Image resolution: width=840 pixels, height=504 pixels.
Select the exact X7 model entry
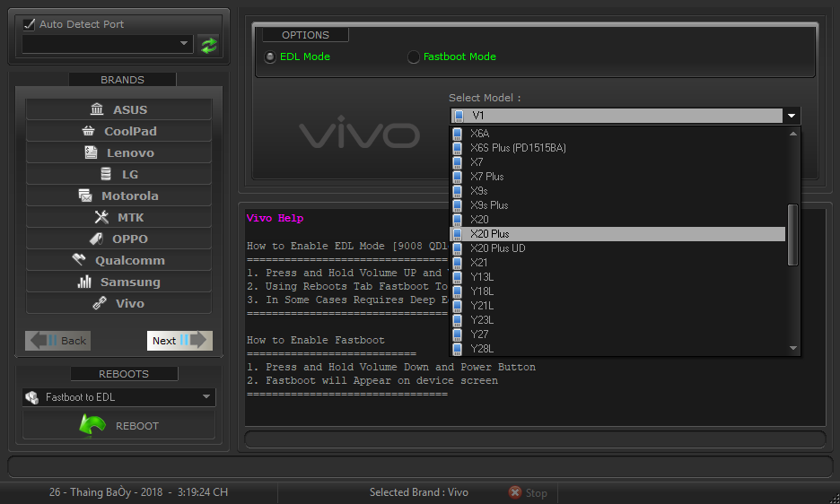617,162
